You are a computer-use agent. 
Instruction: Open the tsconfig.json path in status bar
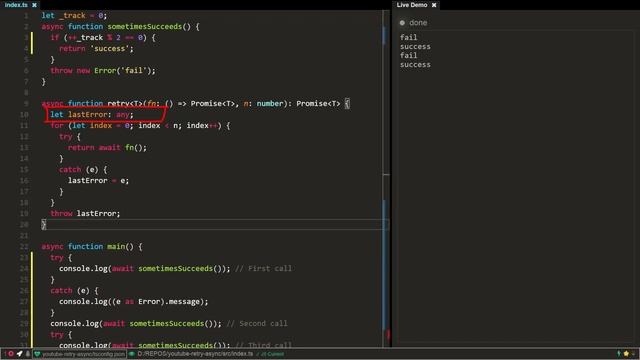pos(83,354)
